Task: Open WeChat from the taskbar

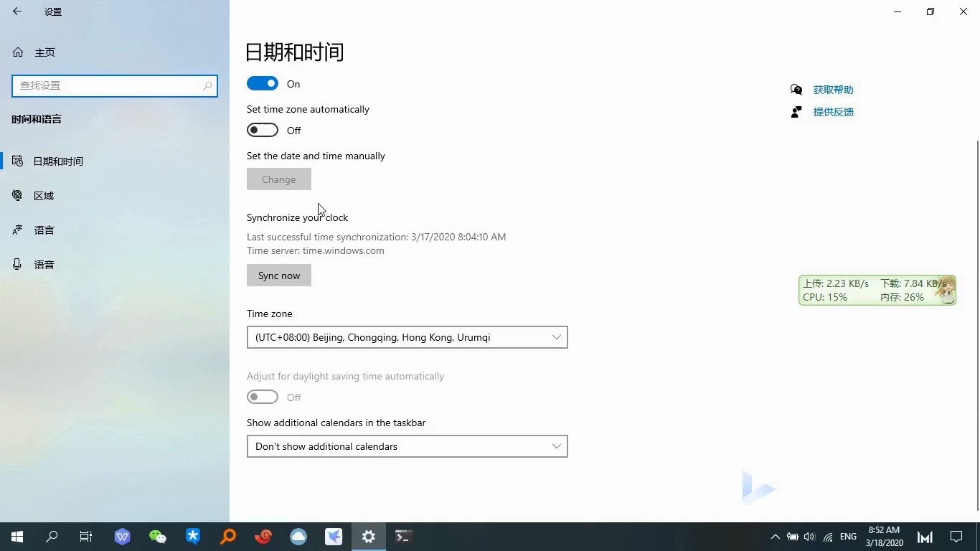Action: 157,536
